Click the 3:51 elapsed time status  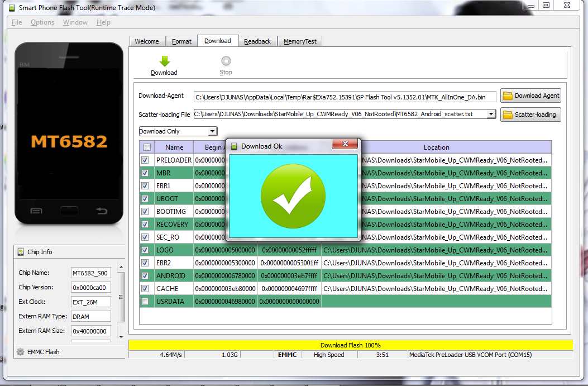point(382,355)
